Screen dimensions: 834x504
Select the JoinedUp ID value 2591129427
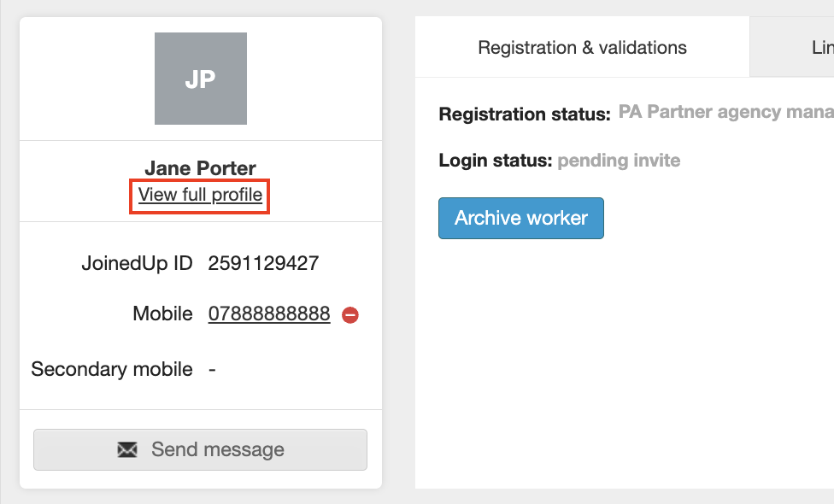pos(263,263)
